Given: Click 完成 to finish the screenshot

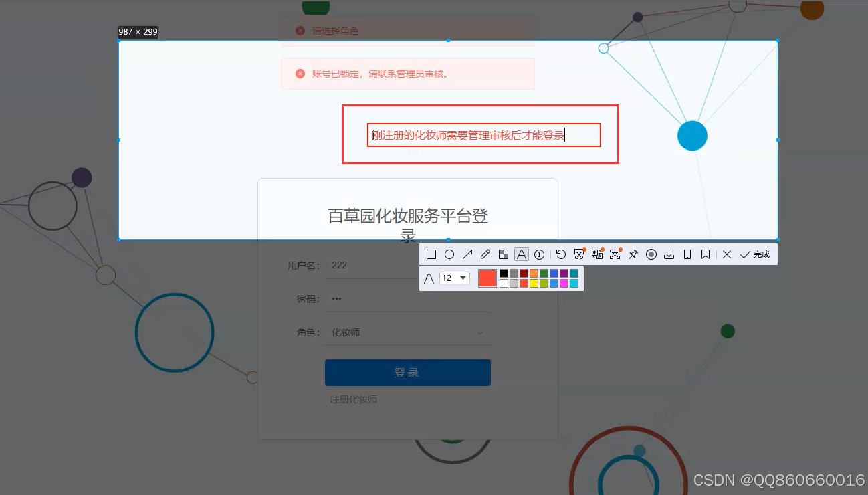Looking at the screenshot, I should click(755, 254).
